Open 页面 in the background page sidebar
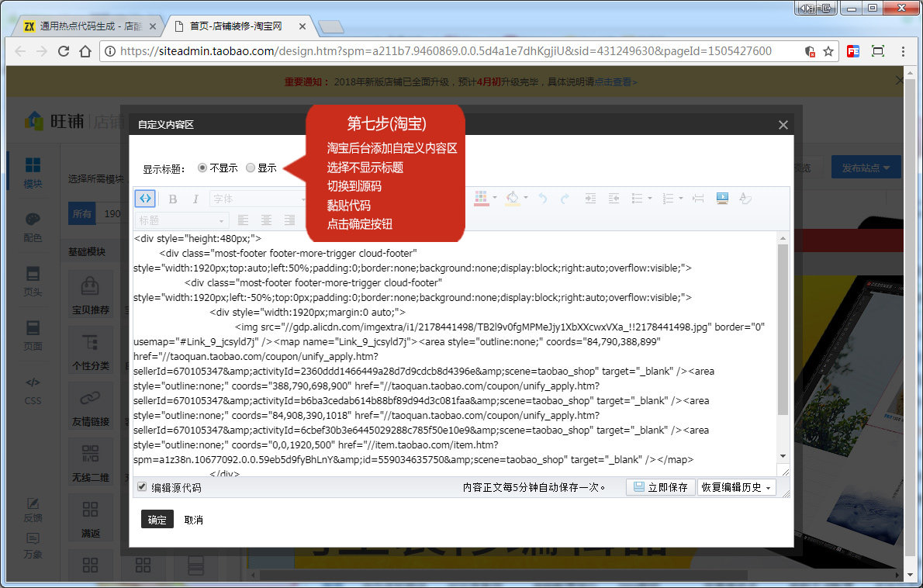 [33, 336]
